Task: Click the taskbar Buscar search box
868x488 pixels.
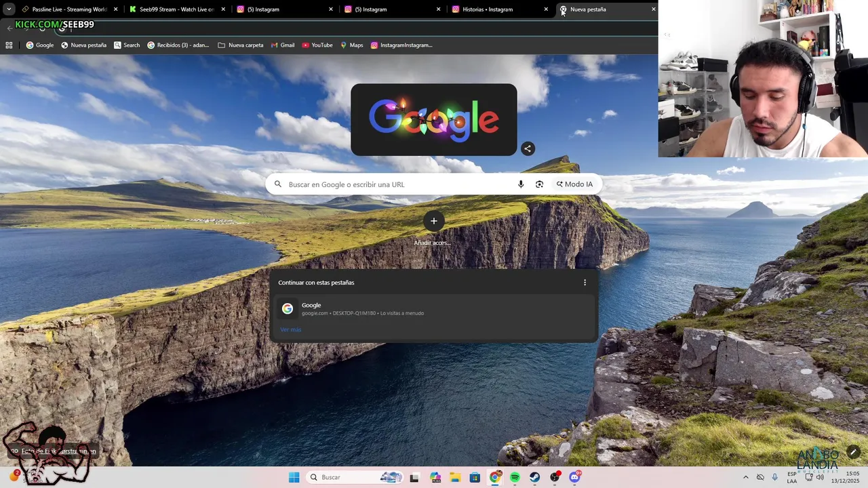Action: click(355, 477)
